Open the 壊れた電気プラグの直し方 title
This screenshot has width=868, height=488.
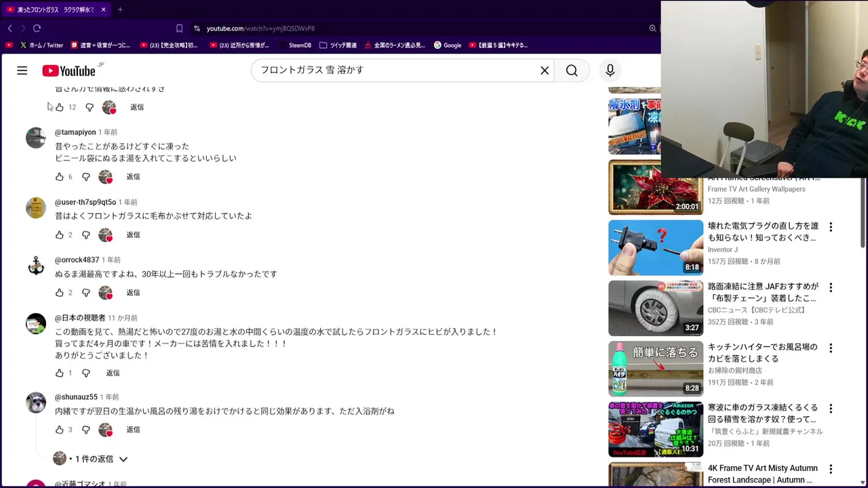click(x=763, y=232)
